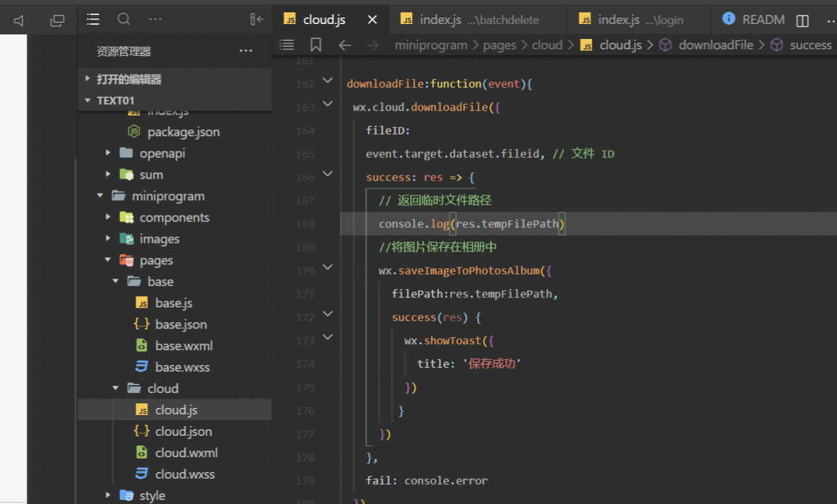Open the three-dot menu beside 资源管理器
The image size is (837, 504).
[246, 51]
